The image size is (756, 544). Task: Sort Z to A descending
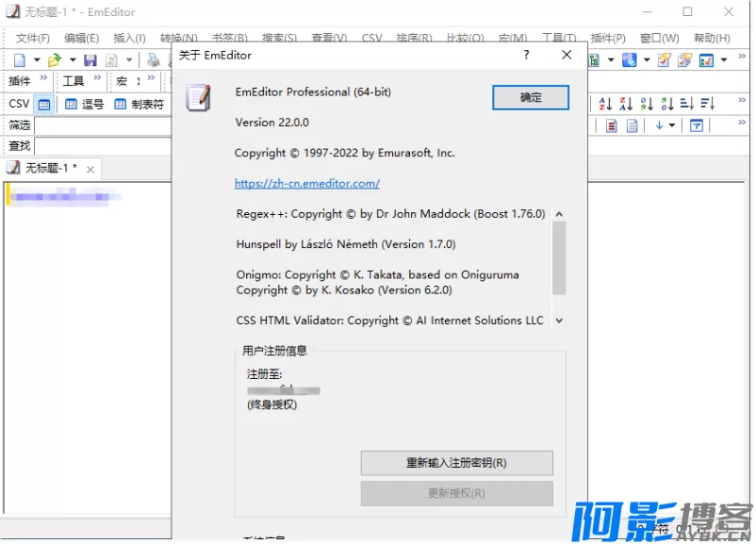625,104
